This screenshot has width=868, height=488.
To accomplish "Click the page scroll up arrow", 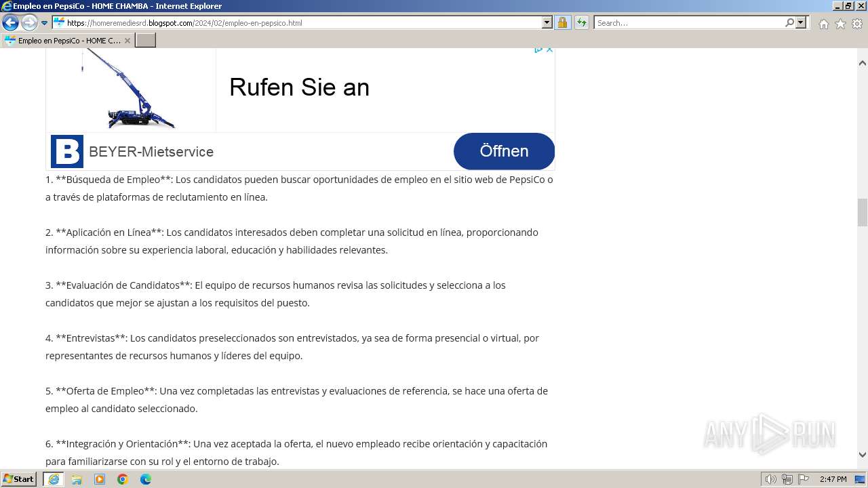I will tap(863, 63).
